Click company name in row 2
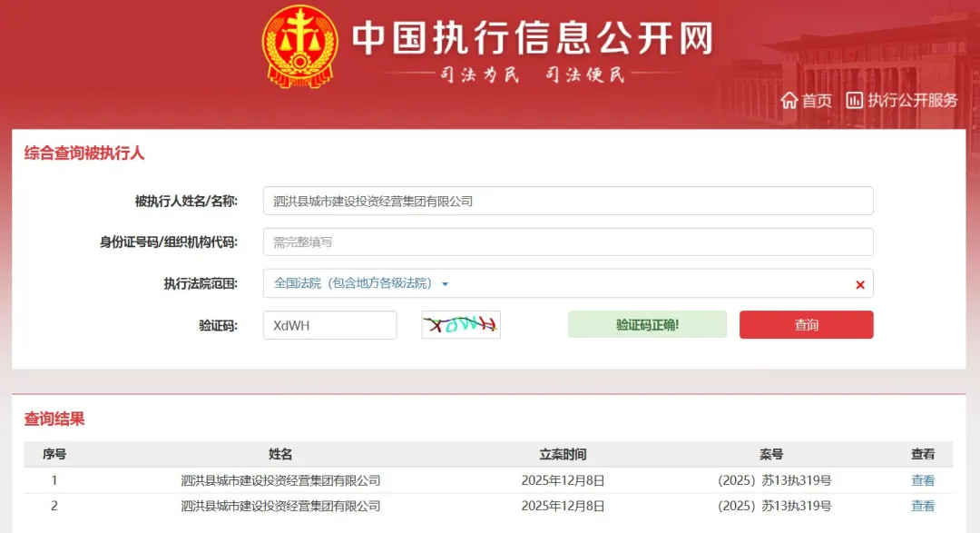 coord(280,506)
